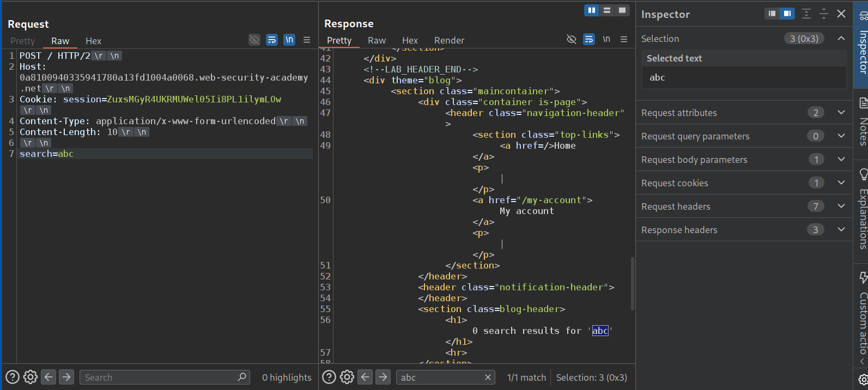The width and height of the screenshot is (868, 390).
Task: Toggle non-printable characters in Request panel
Action: tap(289, 40)
